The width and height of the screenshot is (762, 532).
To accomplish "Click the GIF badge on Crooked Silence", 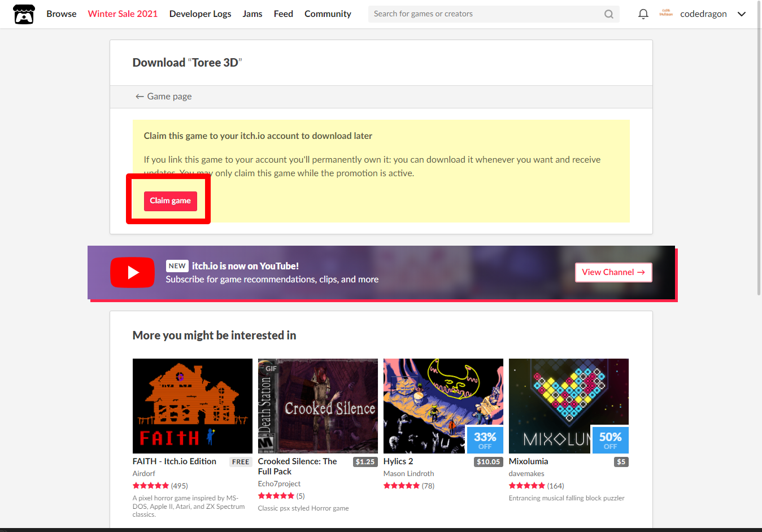I will click(271, 368).
